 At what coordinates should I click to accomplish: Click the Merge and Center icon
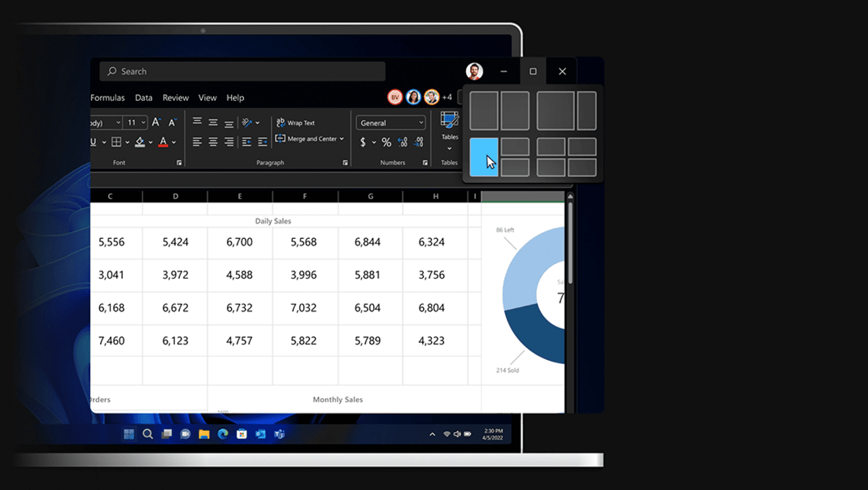[281, 138]
